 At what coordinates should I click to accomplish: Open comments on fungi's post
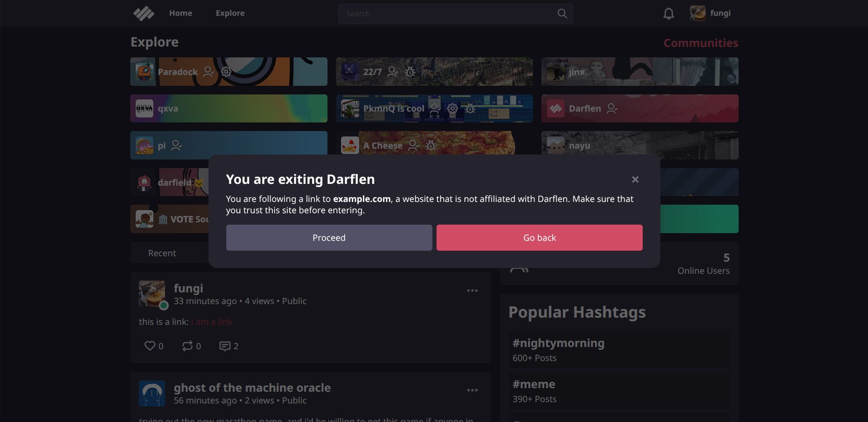point(229,346)
